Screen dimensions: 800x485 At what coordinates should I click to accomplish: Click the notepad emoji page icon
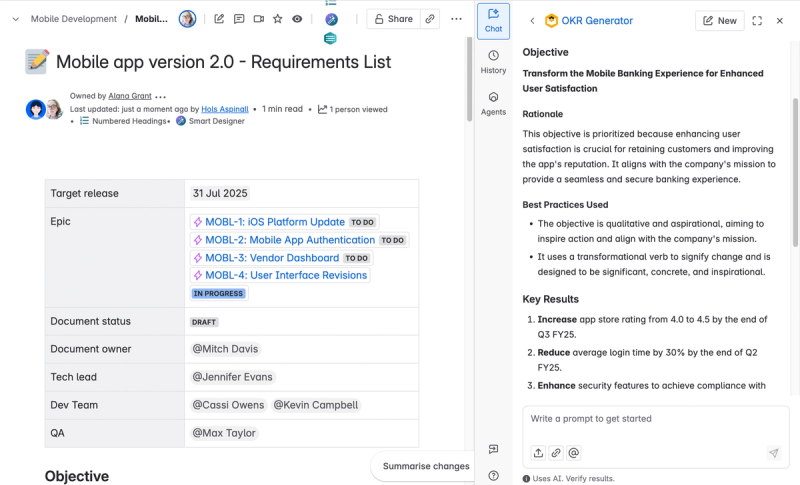point(37,62)
